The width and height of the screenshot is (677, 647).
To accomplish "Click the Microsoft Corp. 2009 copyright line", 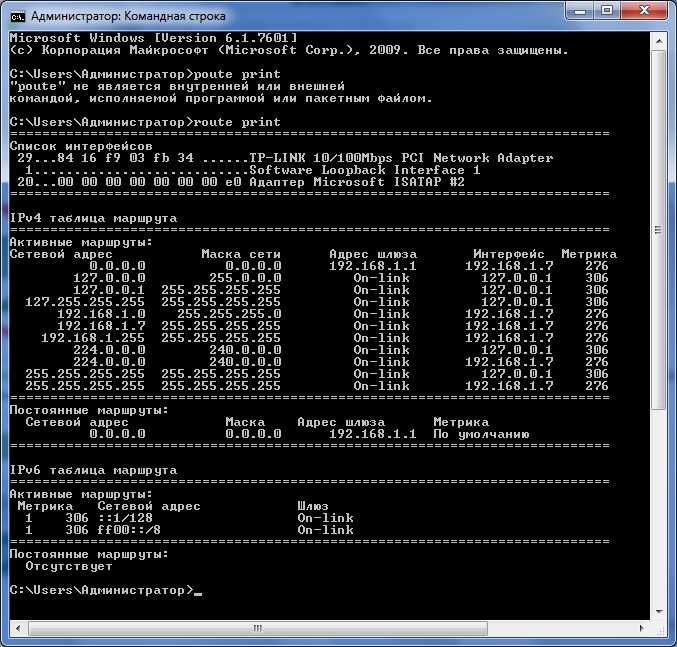I will tap(289, 50).
